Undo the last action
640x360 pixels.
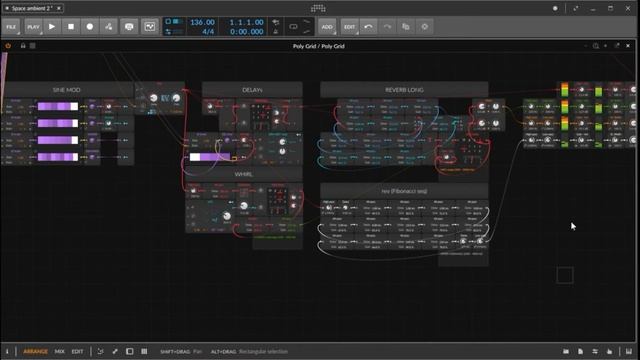click(x=368, y=27)
